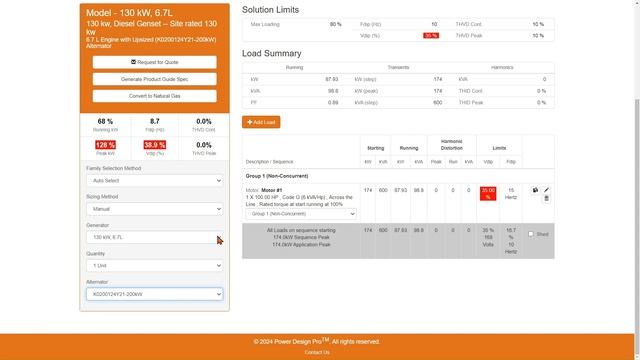The width and height of the screenshot is (640, 360).
Task: Copy the Motor #1 load
Action: [x=535, y=190]
